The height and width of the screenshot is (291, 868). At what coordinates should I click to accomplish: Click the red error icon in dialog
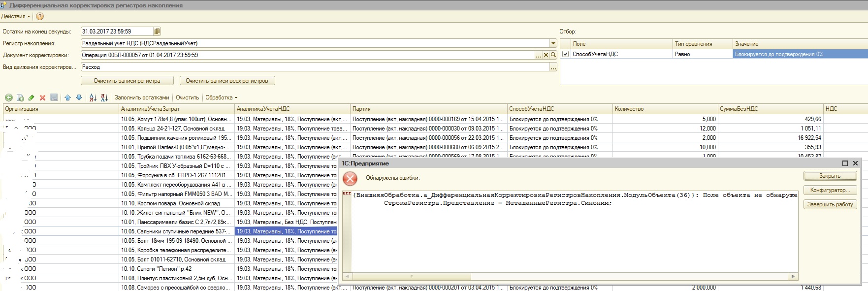350,178
